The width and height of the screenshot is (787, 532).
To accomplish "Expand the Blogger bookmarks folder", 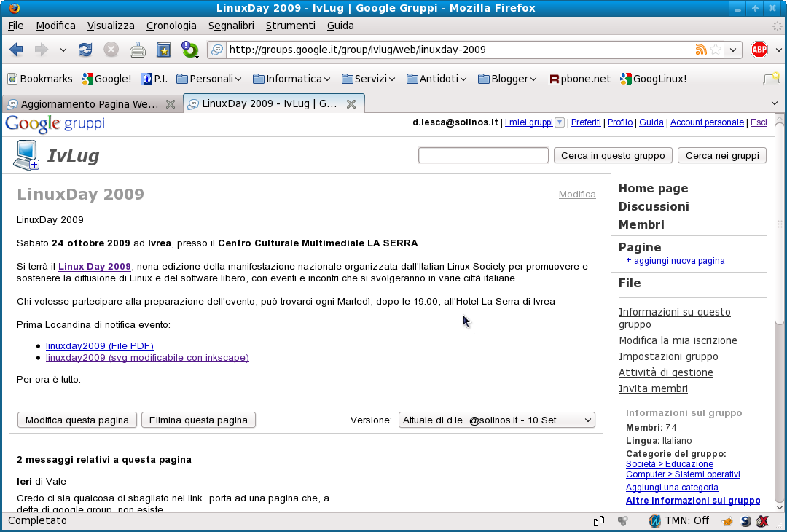I will (507, 79).
